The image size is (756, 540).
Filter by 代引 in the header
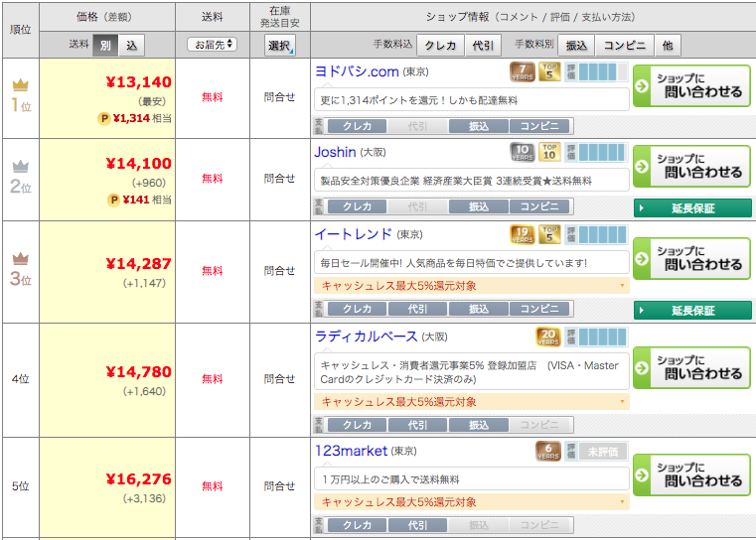(x=483, y=46)
